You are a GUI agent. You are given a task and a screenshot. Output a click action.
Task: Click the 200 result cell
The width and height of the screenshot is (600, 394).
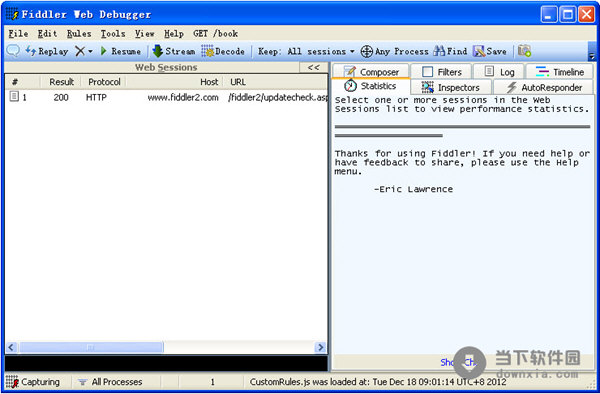tap(61, 98)
